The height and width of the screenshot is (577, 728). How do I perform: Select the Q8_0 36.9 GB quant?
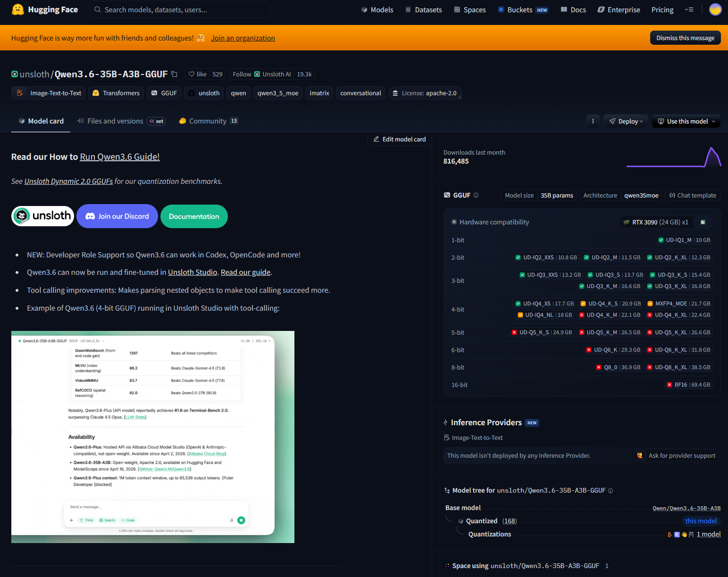[x=618, y=367]
